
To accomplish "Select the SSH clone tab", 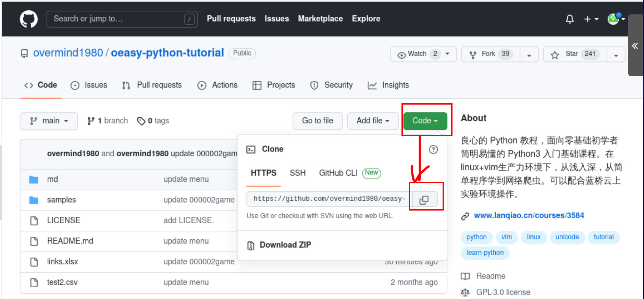I will click(298, 173).
